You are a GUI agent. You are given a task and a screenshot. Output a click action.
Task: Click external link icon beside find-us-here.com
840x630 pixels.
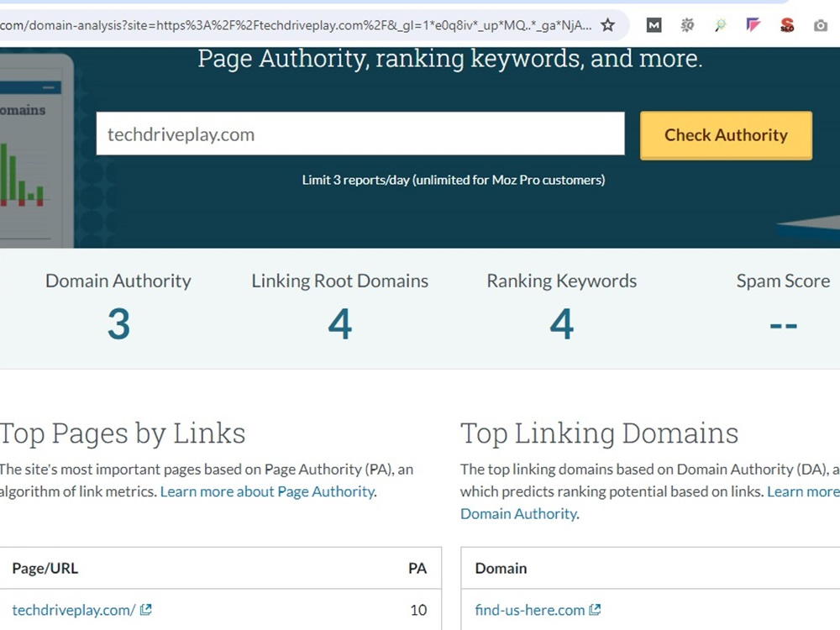click(595, 610)
